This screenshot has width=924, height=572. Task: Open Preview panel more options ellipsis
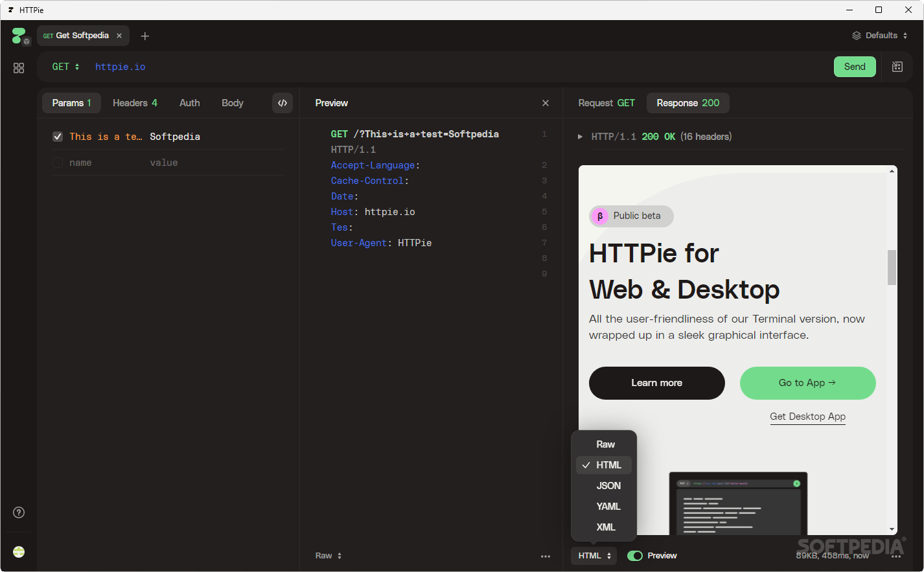[x=546, y=556]
